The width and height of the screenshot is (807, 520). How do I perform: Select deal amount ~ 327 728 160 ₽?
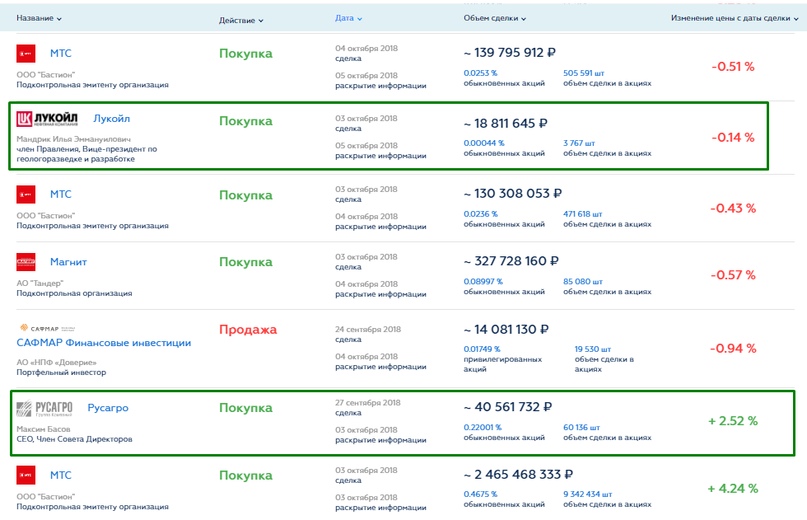pyautogui.click(x=511, y=261)
